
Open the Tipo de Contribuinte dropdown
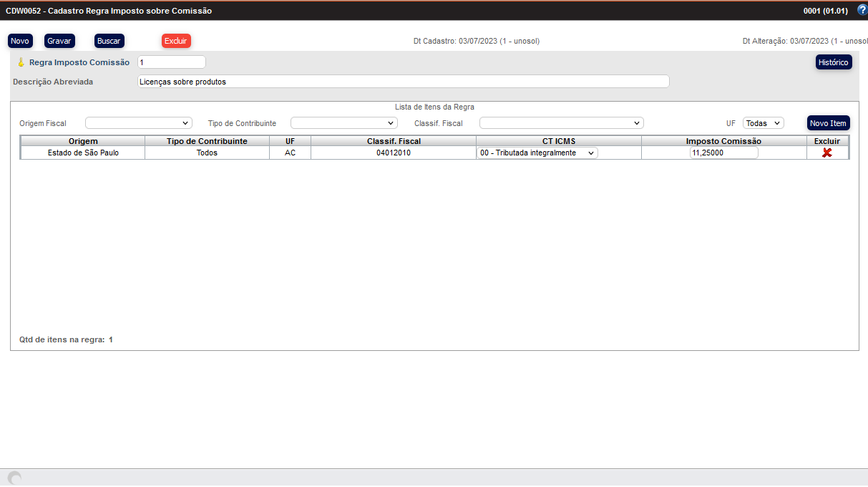tap(343, 122)
